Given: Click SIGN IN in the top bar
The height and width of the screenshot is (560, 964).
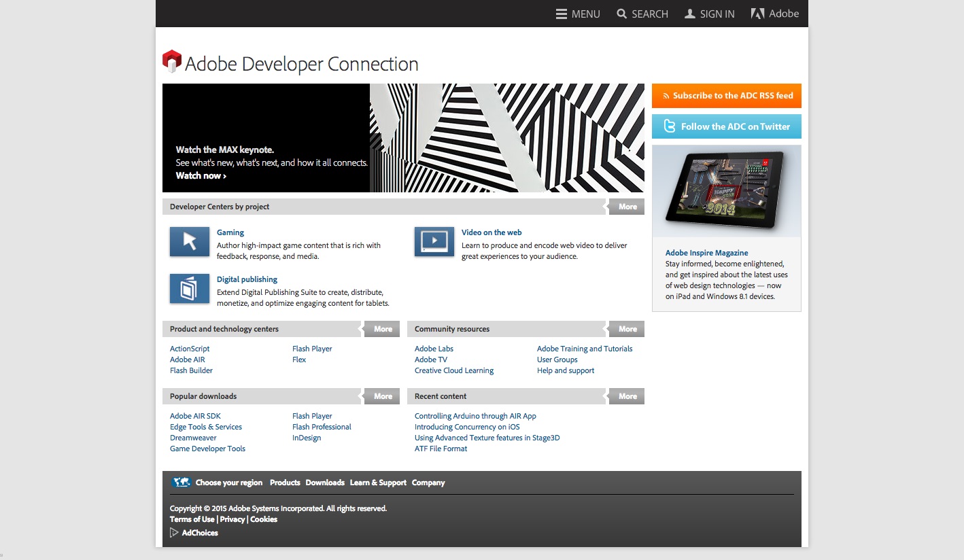Looking at the screenshot, I should point(710,14).
